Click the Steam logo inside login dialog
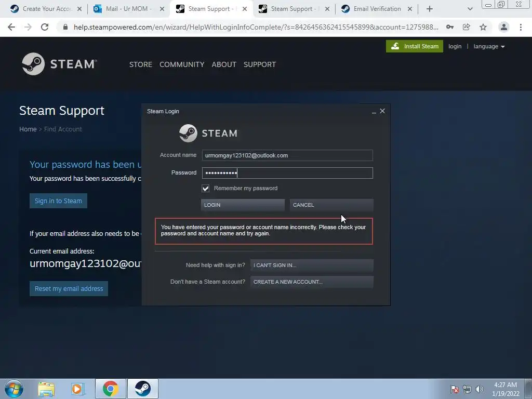This screenshot has height=399, width=532. pyautogui.click(x=208, y=133)
